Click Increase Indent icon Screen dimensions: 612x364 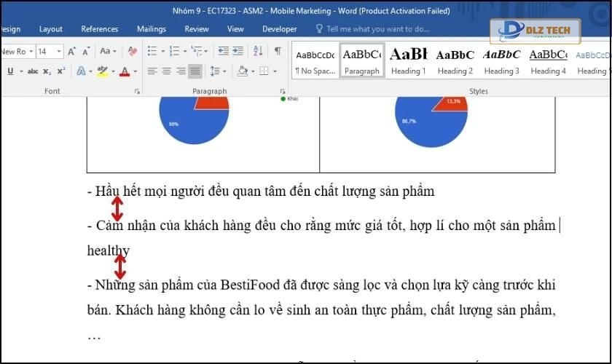point(238,52)
